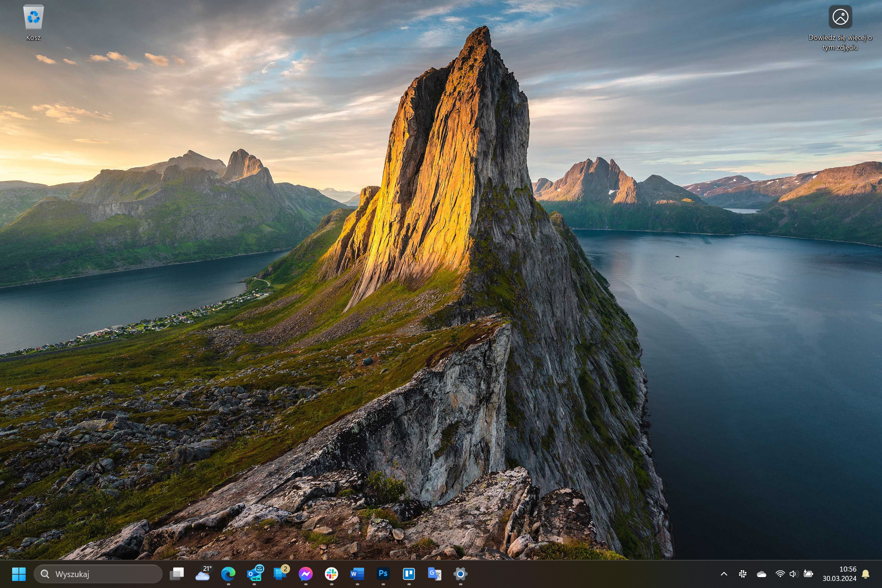
Task: Open the Slack taskbar app icon
Action: tap(332, 574)
